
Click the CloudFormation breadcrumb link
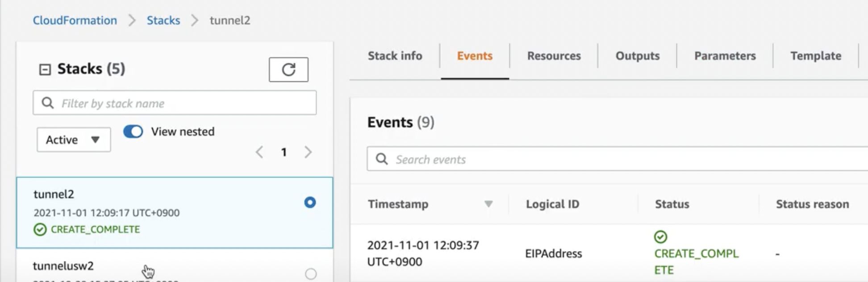75,21
